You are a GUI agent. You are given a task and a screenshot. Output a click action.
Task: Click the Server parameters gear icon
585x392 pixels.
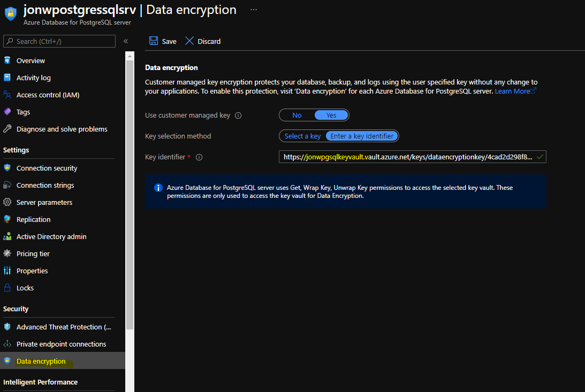[7, 202]
